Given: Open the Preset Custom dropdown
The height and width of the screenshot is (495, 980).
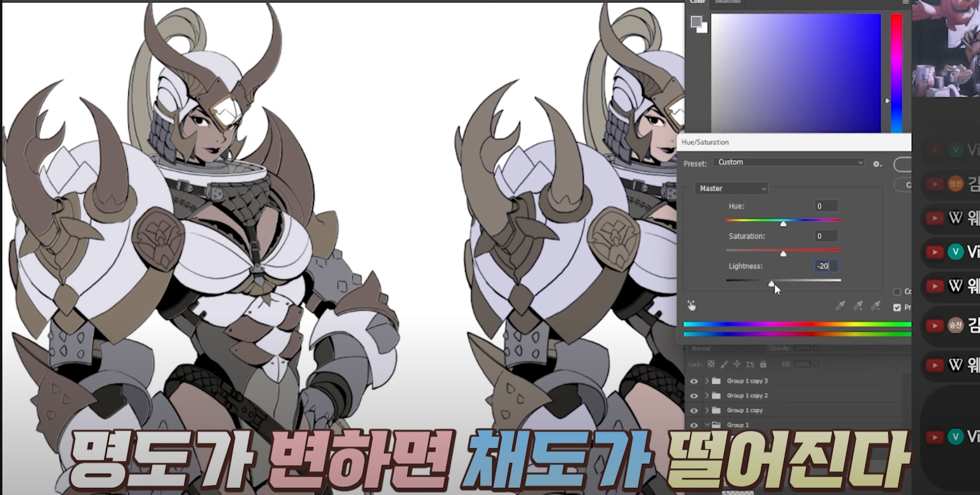Looking at the screenshot, I should click(x=789, y=162).
